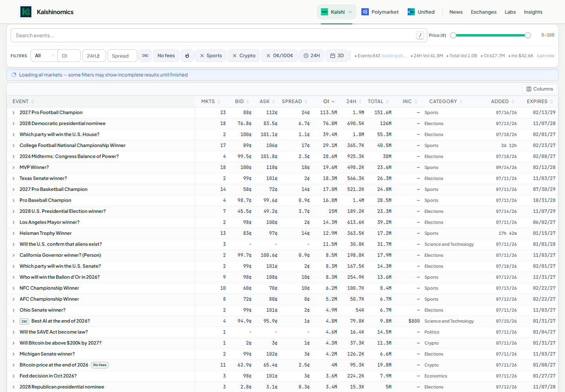Expand the Ohio Senate winner? row
565x392 pixels.
click(x=13, y=310)
